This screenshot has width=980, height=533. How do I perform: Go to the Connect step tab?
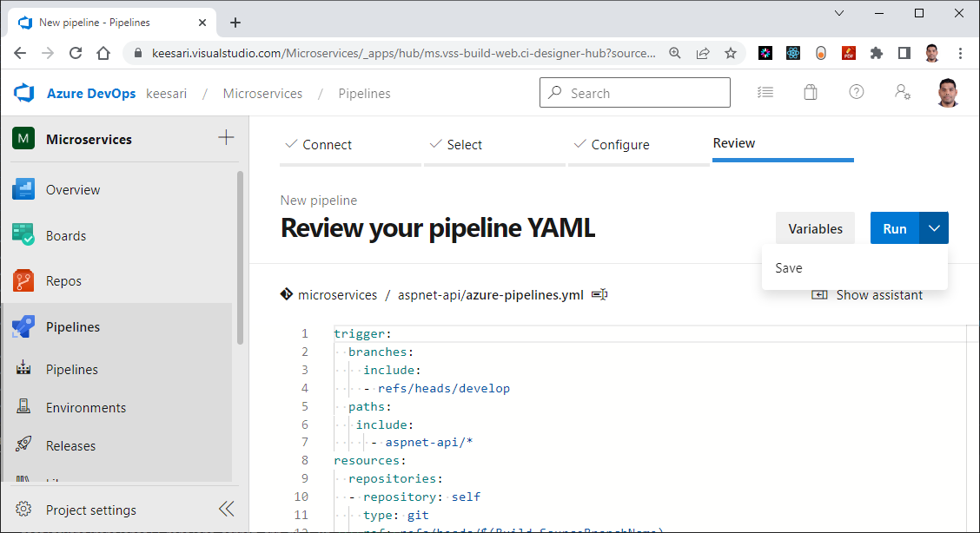[350, 145]
